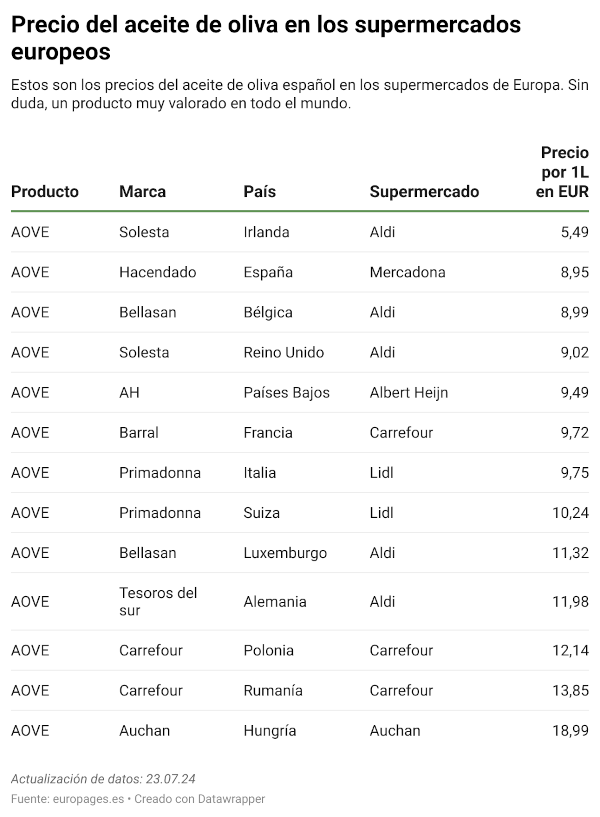Viewport: 600px width, 817px height.
Task: Select the Tesoros del sur brand cell
Action: [x=158, y=602]
